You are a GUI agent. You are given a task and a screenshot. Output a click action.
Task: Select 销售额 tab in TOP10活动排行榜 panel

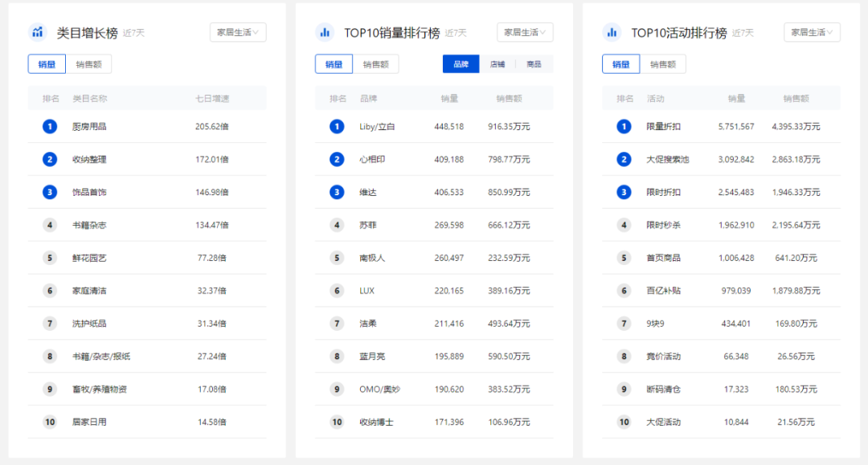(662, 64)
